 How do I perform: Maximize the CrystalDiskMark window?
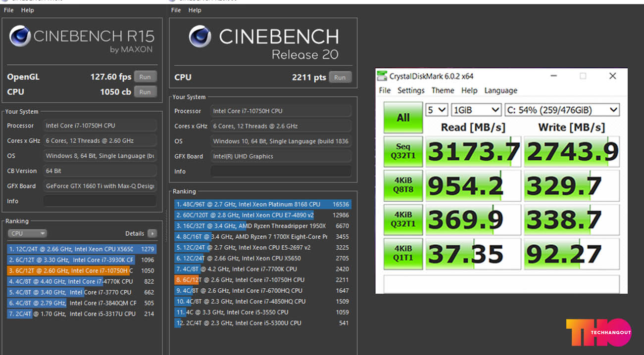(583, 76)
